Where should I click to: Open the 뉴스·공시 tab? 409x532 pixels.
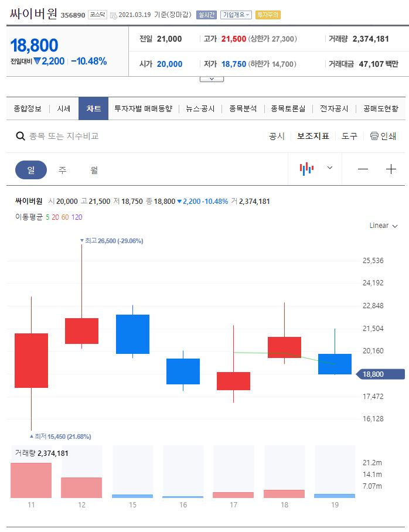pyautogui.click(x=200, y=108)
